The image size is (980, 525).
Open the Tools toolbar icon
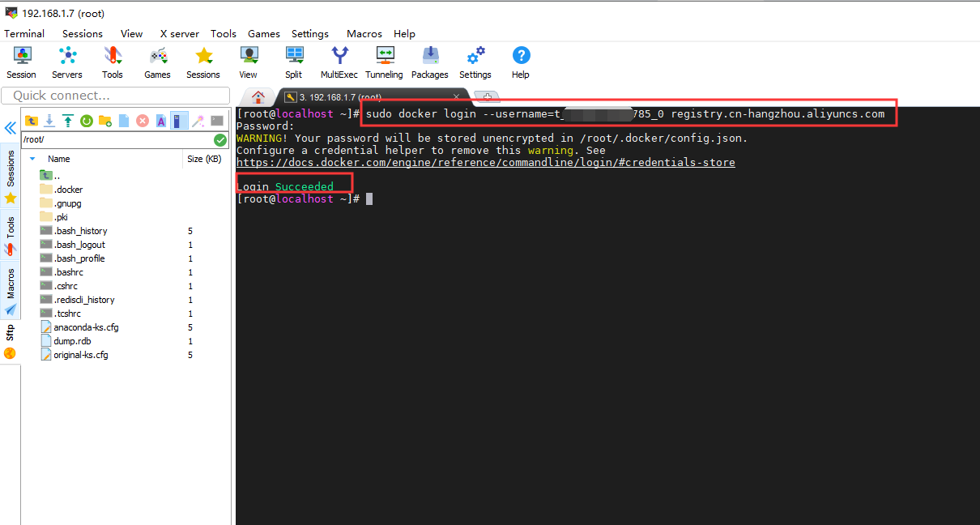[x=113, y=62]
